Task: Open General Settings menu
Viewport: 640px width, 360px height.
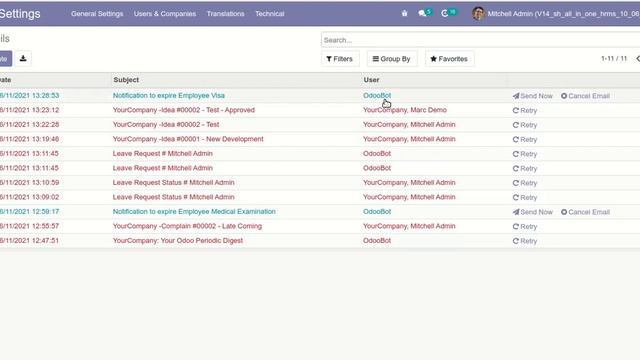Action: pyautogui.click(x=97, y=13)
